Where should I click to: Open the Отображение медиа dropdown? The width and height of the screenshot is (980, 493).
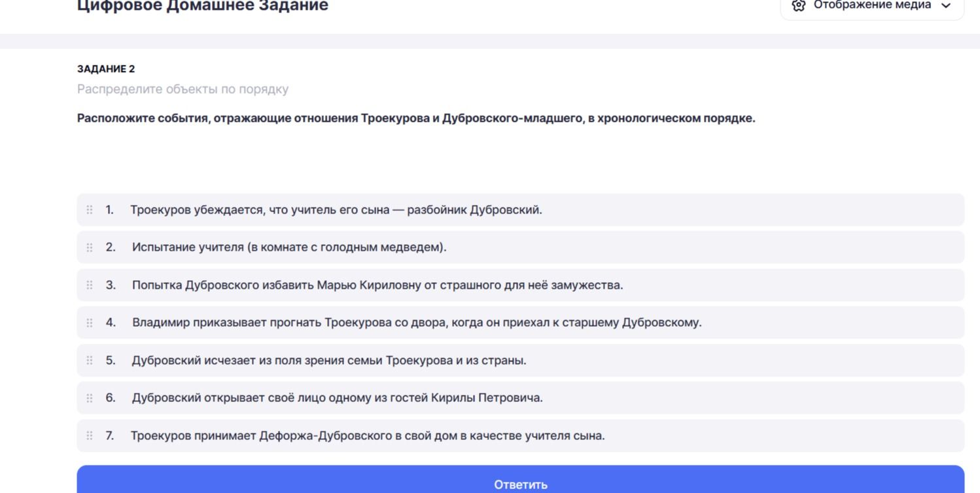(872, 7)
